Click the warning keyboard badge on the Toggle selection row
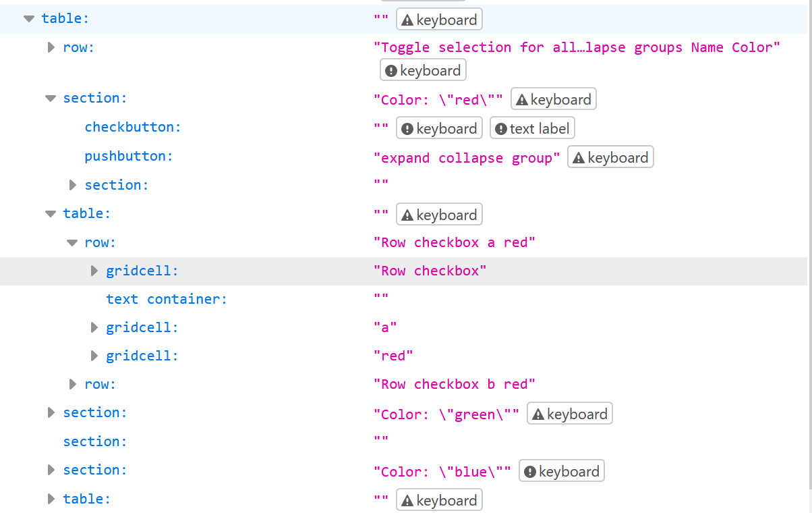This screenshot has height=513, width=812. (x=423, y=70)
